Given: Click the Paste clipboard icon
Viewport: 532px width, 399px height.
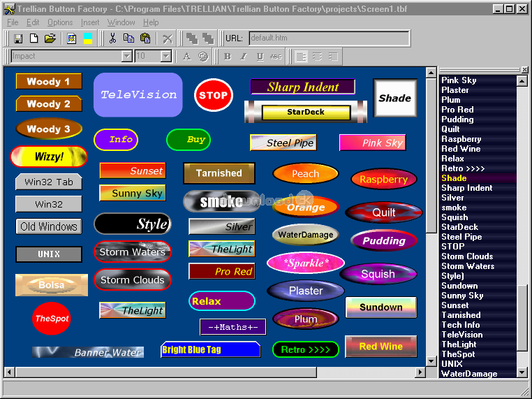Looking at the screenshot, I should point(145,38).
